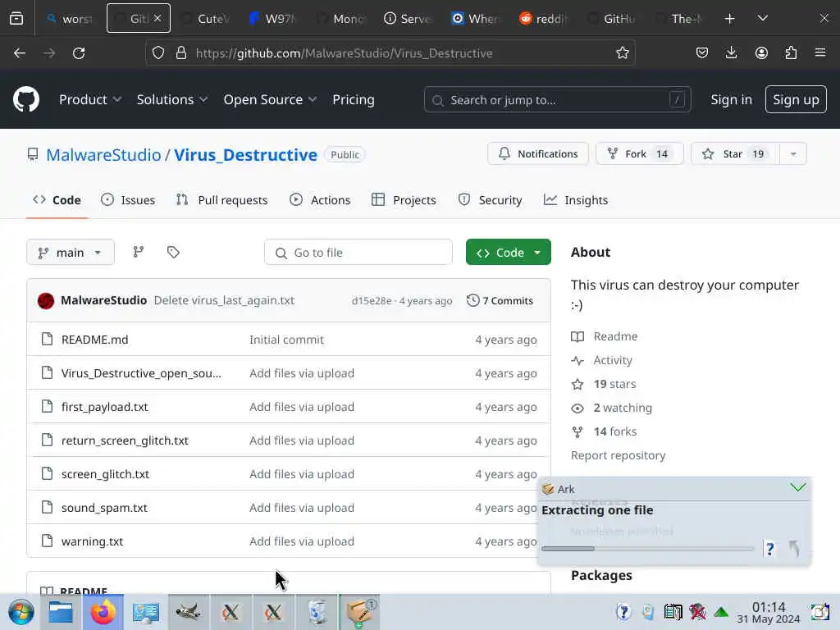Expand the Solutions menu
The width and height of the screenshot is (840, 630).
pyautogui.click(x=172, y=99)
